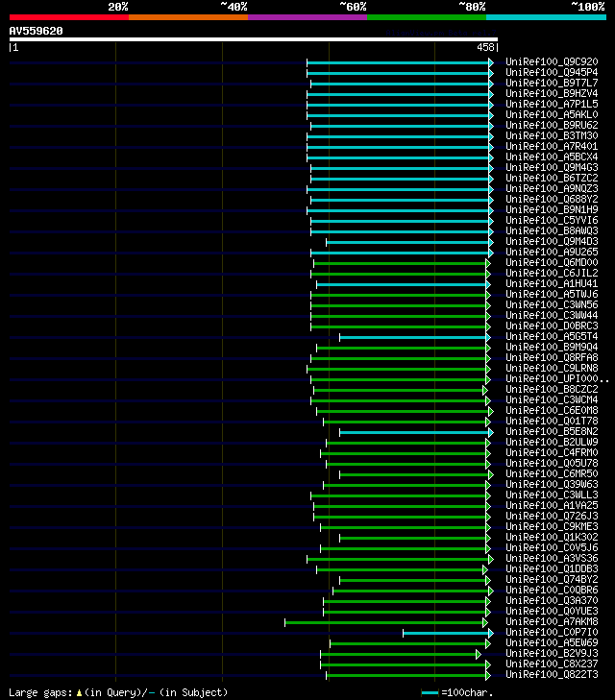Screen dimensions: 615x700
Task: Click the white AV559620 query bar
Action: (x=254, y=39)
